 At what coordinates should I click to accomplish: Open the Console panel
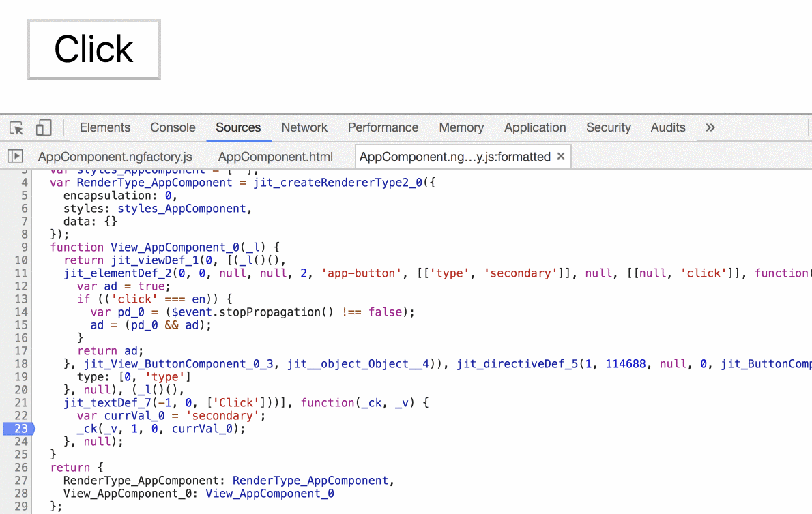click(x=173, y=127)
